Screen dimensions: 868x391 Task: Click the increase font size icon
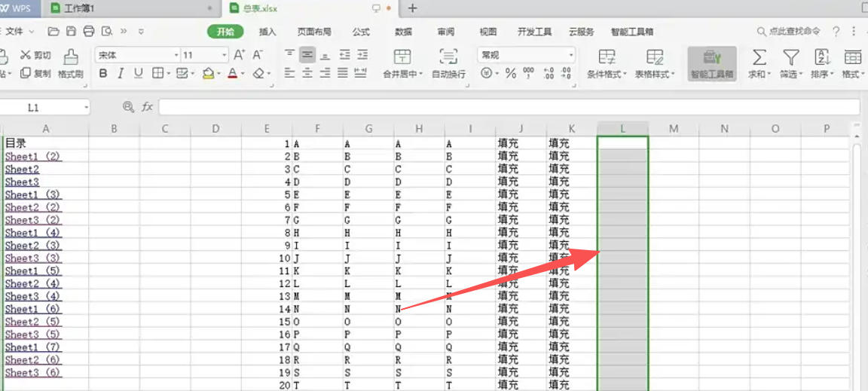pos(239,55)
